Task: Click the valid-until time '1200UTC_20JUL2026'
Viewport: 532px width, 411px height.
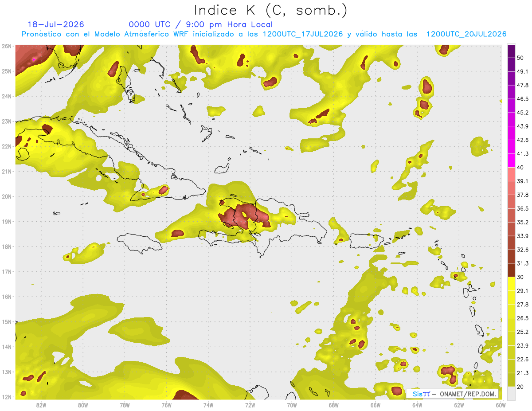Action: [466, 34]
